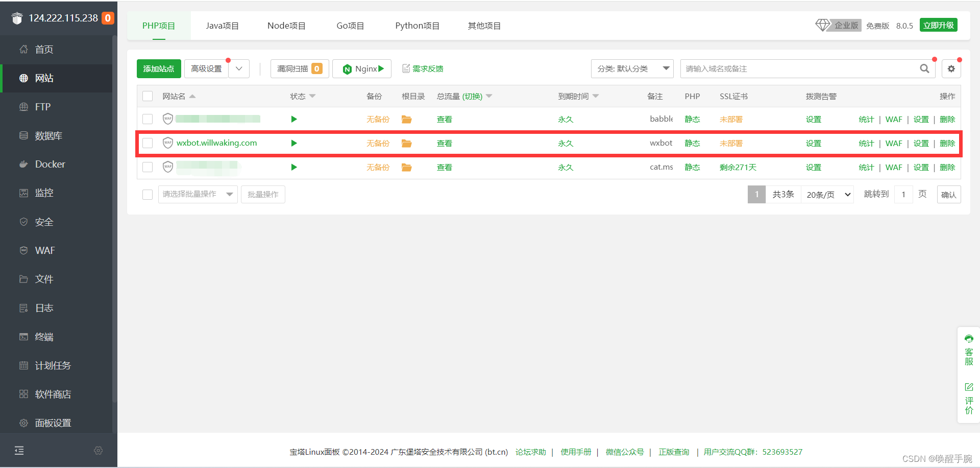Image resolution: width=980 pixels, height=468 pixels.
Task: Click the orange notification badge beside server IP
Action: click(108, 18)
